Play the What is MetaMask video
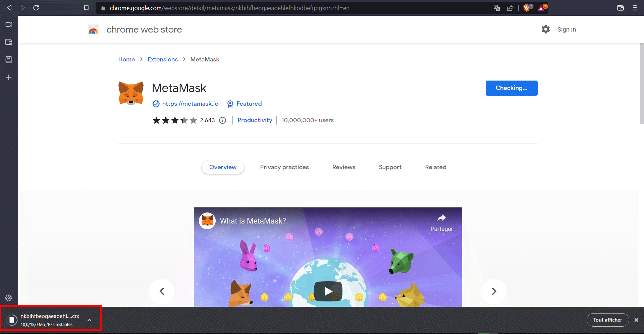The image size is (644, 334). coord(328,291)
